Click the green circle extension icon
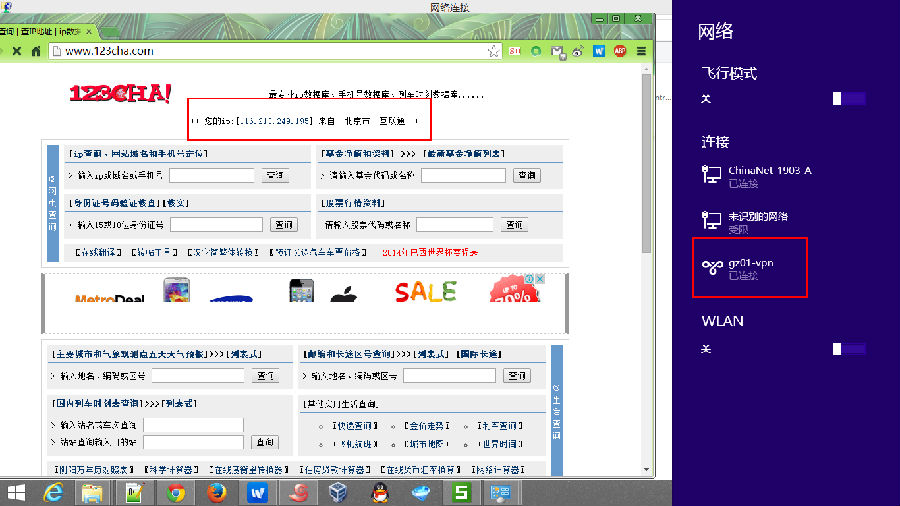This screenshot has width=900, height=506. click(536, 51)
